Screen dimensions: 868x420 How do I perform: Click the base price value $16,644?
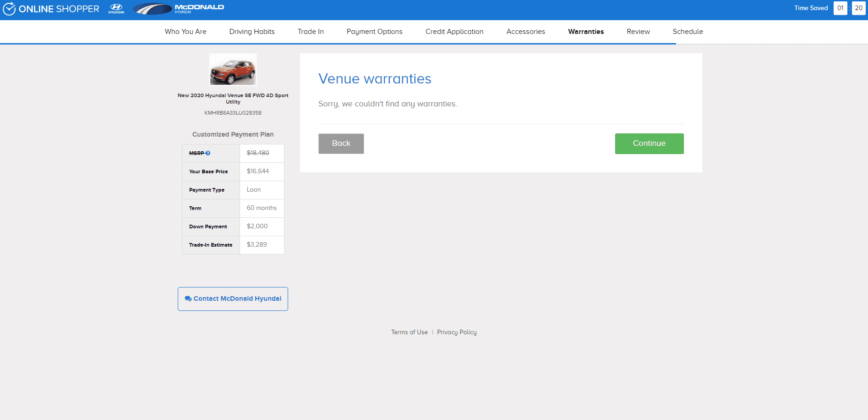pos(258,171)
